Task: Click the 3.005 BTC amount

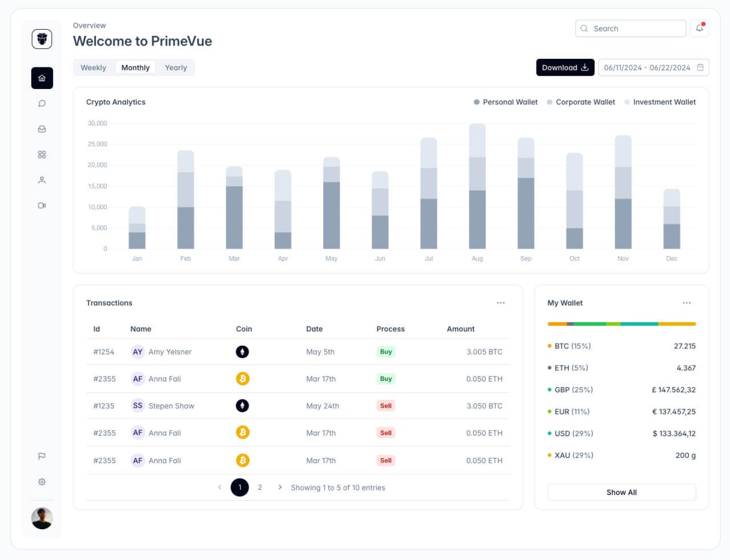Action: pos(484,352)
